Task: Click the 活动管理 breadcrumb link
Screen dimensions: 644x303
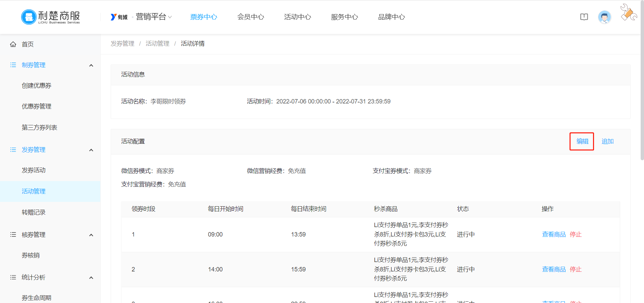Action: click(x=157, y=44)
